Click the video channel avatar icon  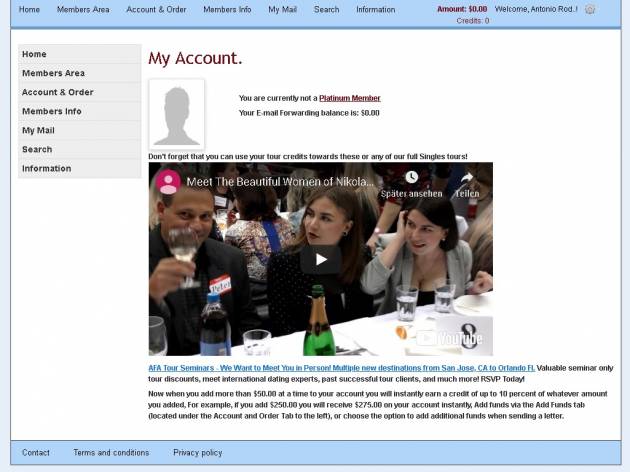[x=168, y=182]
